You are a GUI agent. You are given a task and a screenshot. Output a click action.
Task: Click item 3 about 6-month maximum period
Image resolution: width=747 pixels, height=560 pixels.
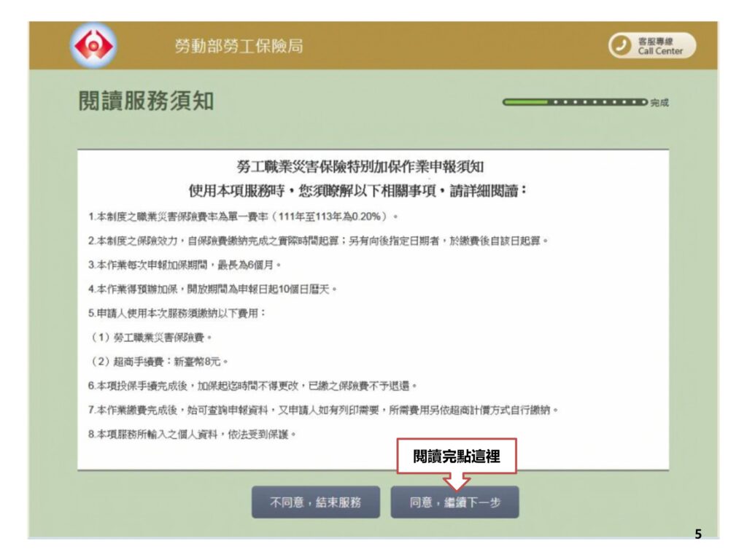pos(185,265)
